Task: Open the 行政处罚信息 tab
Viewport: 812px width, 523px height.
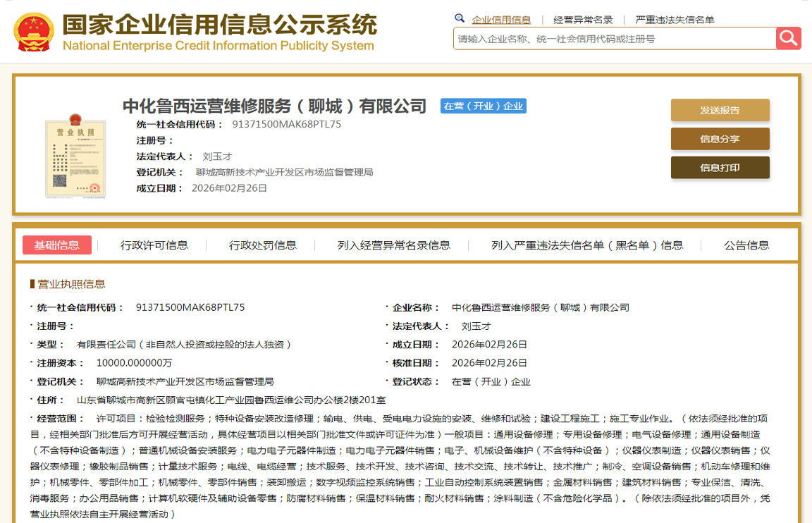Action: coord(262,245)
